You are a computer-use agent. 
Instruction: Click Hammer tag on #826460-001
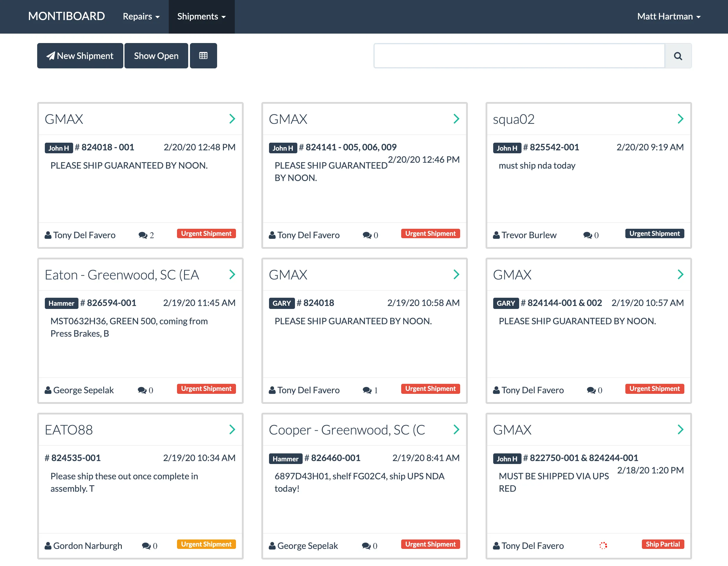[x=285, y=459]
